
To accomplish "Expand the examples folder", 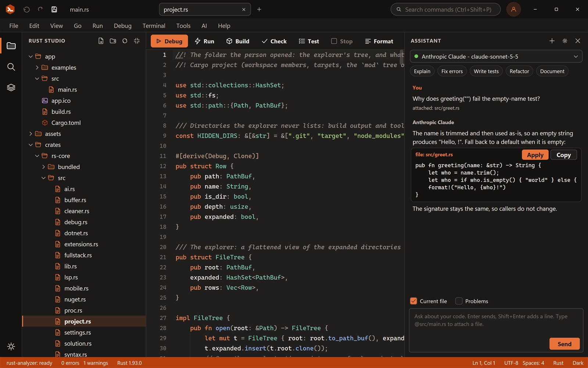I will coord(37,68).
